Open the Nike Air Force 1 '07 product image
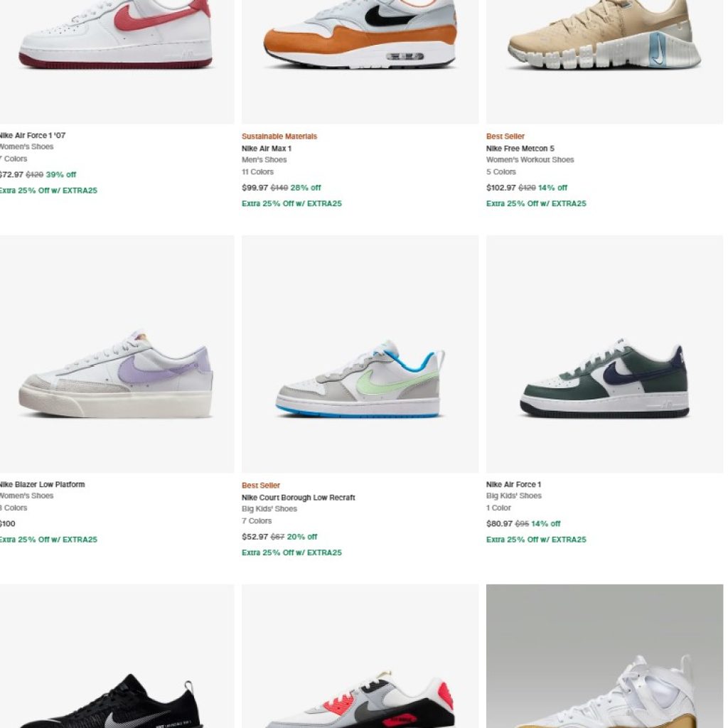This screenshot has height=728, width=728. 116,62
